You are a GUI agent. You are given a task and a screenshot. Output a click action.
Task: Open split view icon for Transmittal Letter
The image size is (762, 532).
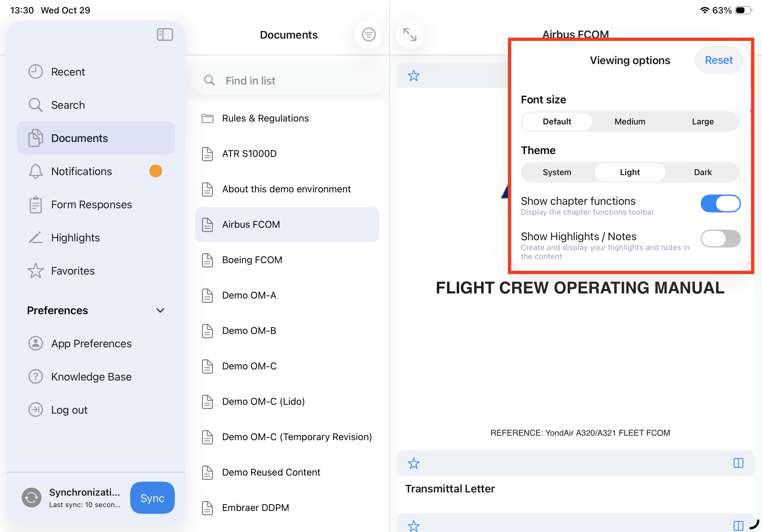pos(738,463)
